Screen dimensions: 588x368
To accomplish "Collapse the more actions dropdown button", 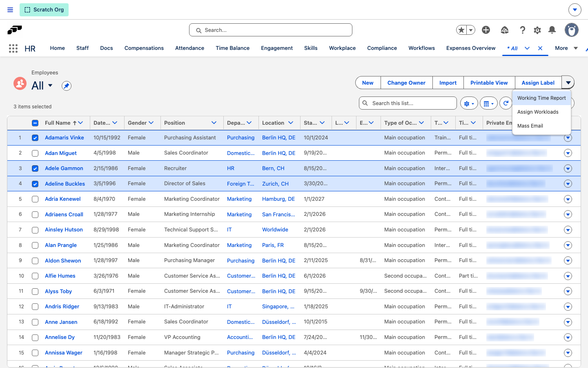I will click(568, 83).
